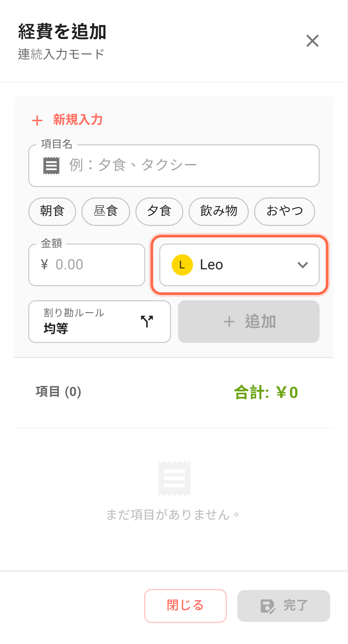Viewport: 348px width, 644px height.
Task: Click the save icon on 完了 button
Action: 268,606
